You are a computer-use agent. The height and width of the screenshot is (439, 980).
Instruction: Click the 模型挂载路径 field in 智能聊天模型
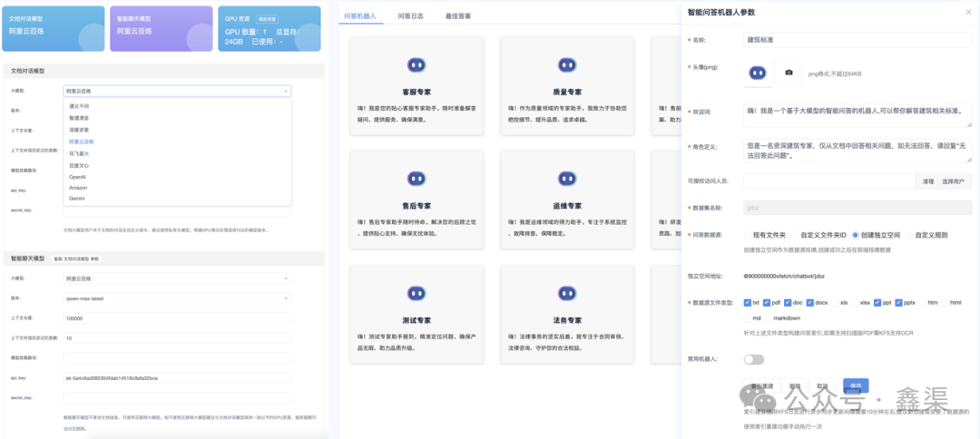tap(177, 358)
